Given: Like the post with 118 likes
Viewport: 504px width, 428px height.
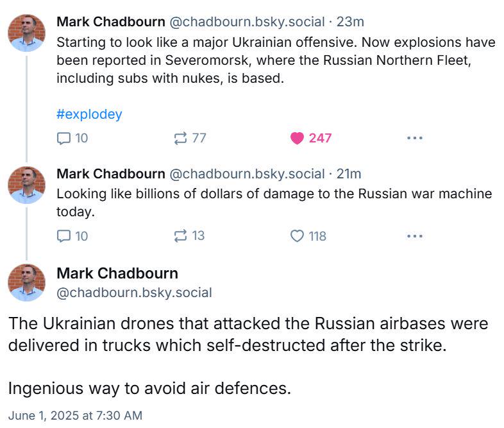Looking at the screenshot, I should [297, 236].
